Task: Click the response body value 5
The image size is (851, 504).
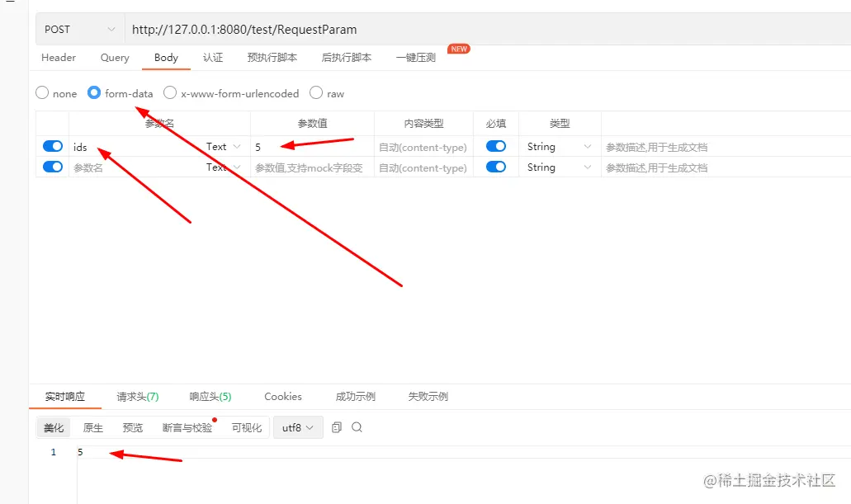Action: pyautogui.click(x=80, y=452)
